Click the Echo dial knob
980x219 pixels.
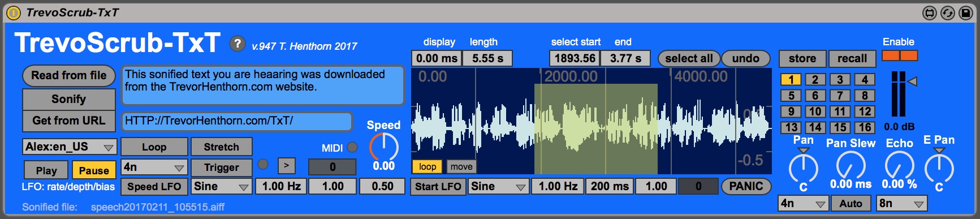pyautogui.click(x=899, y=166)
